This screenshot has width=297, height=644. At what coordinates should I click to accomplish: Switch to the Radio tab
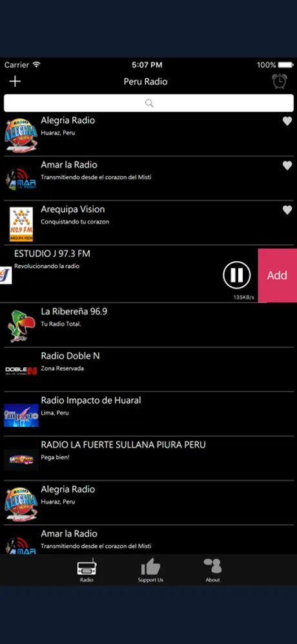click(87, 570)
